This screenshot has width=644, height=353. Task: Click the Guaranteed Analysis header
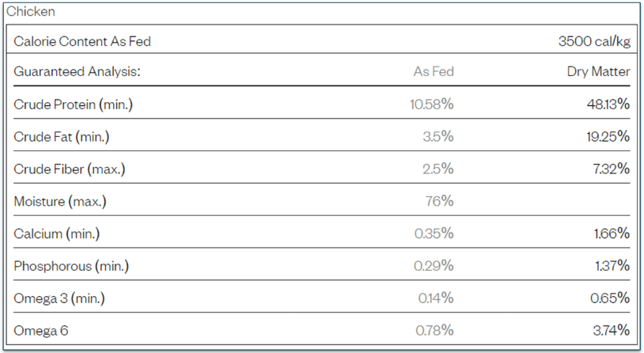pos(77,72)
